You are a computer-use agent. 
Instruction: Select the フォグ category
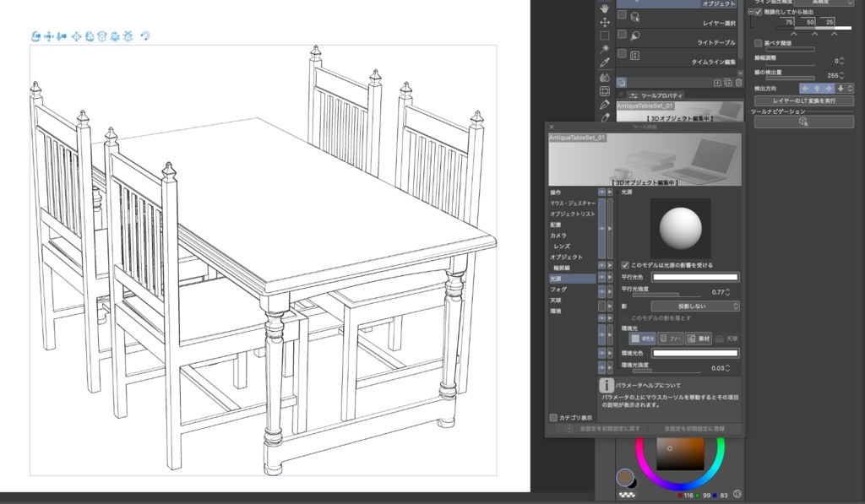pos(558,290)
